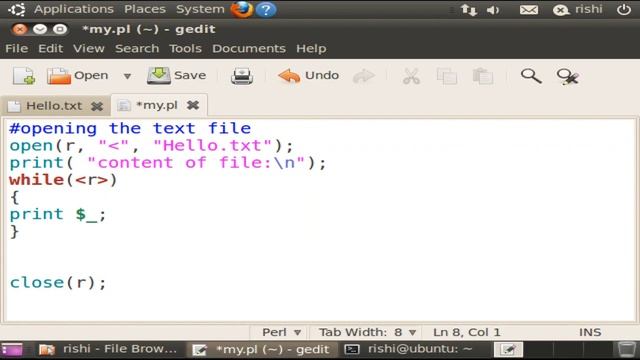The image size is (640, 360).
Task: Open the Perl language dropdown
Action: coord(281,332)
